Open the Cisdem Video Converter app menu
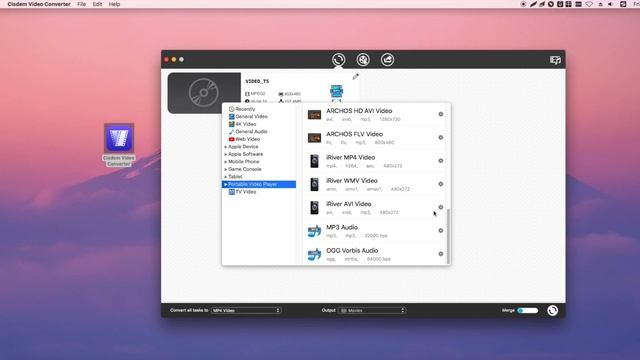 (x=39, y=4)
